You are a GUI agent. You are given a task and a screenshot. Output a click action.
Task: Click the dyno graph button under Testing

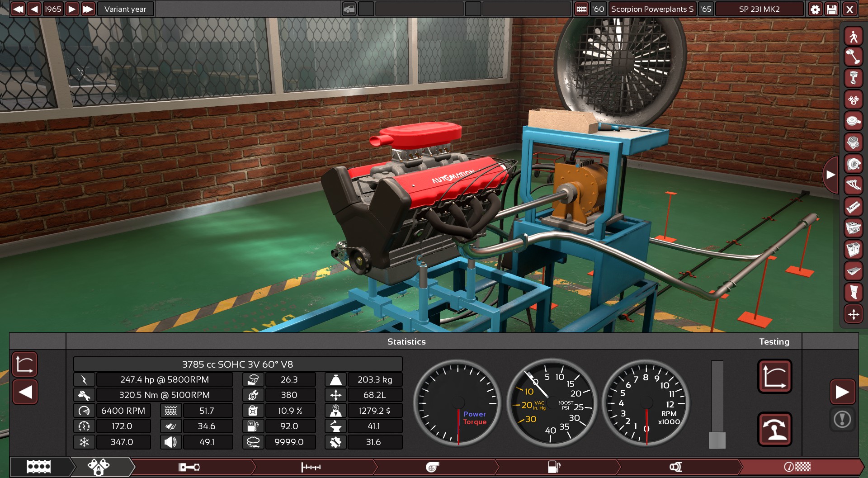[x=774, y=376]
